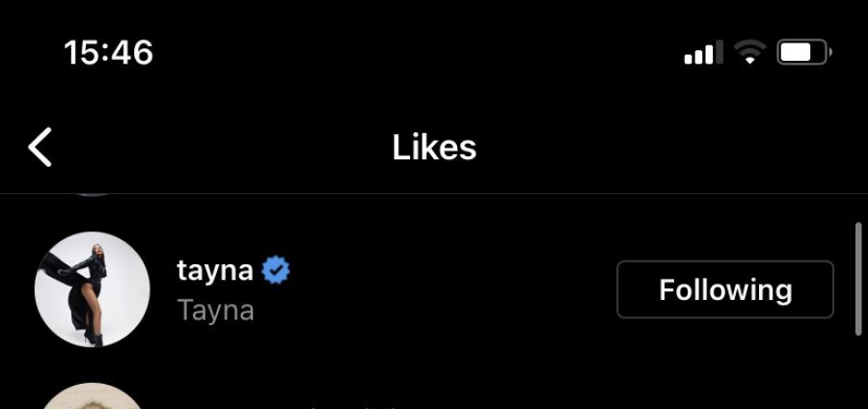
Task: Tap empty space between tayna and Following
Action: [x=453, y=289]
